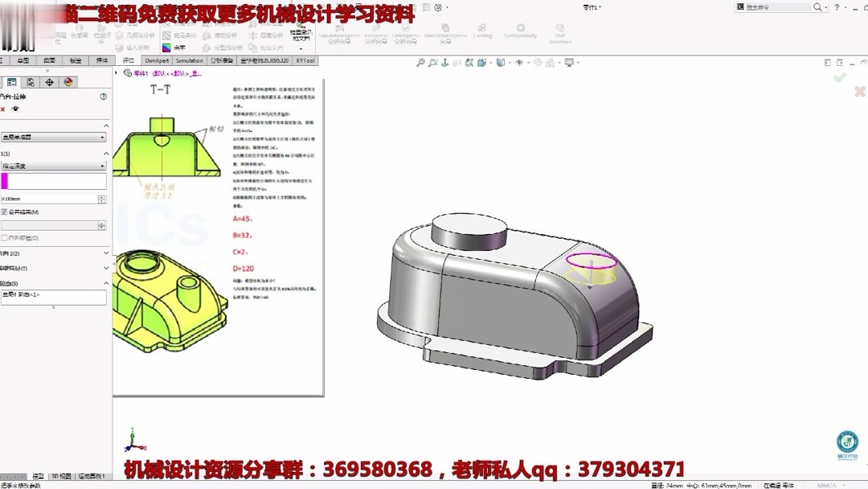Click the MMGS units area in status bar
The height and width of the screenshot is (489, 868).
[827, 485]
